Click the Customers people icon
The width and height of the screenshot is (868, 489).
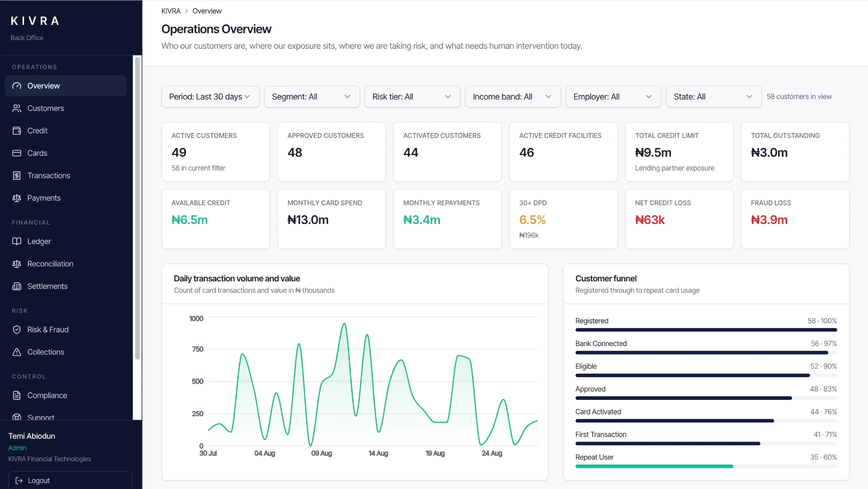tap(17, 108)
